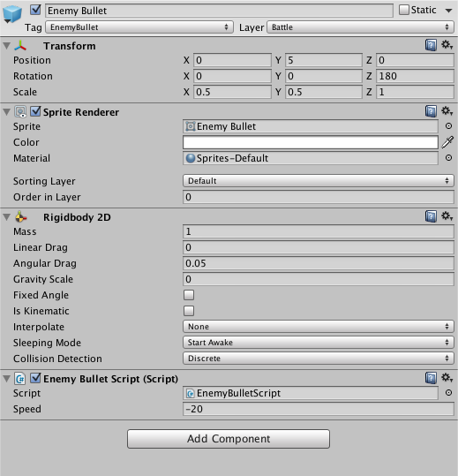Disable the Sprite Renderer component checkbox
Image resolution: width=458 pixels, height=476 pixels.
tap(36, 111)
